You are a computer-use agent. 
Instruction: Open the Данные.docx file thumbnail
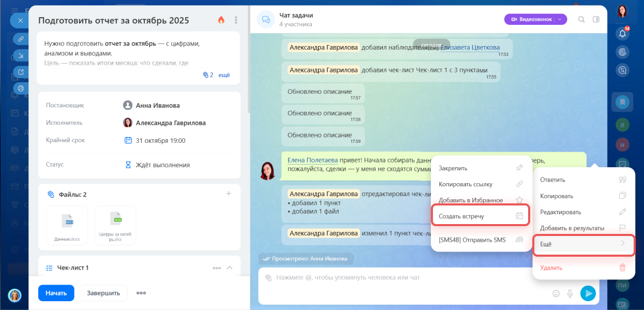pos(67,226)
